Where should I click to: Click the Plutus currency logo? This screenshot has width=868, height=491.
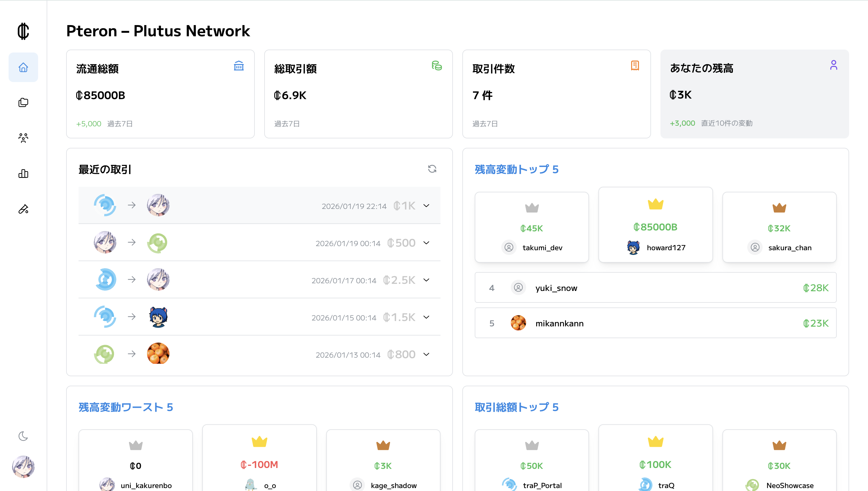[23, 31]
